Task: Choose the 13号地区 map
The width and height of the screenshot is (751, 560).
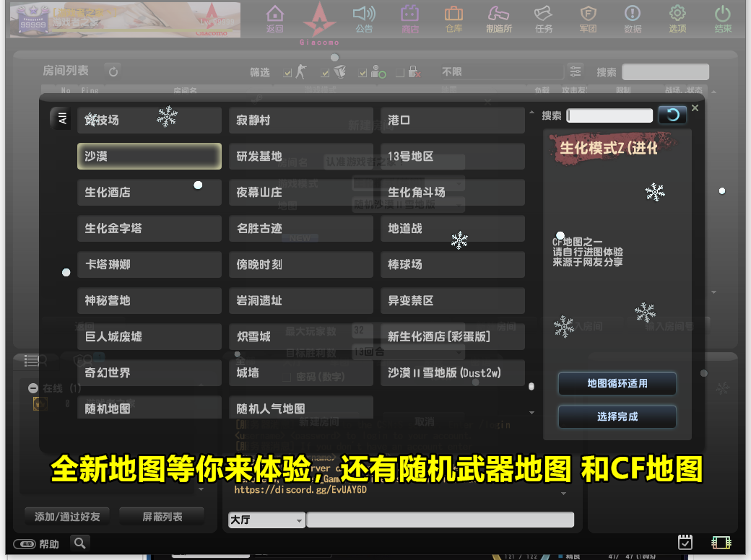Action: (453, 156)
